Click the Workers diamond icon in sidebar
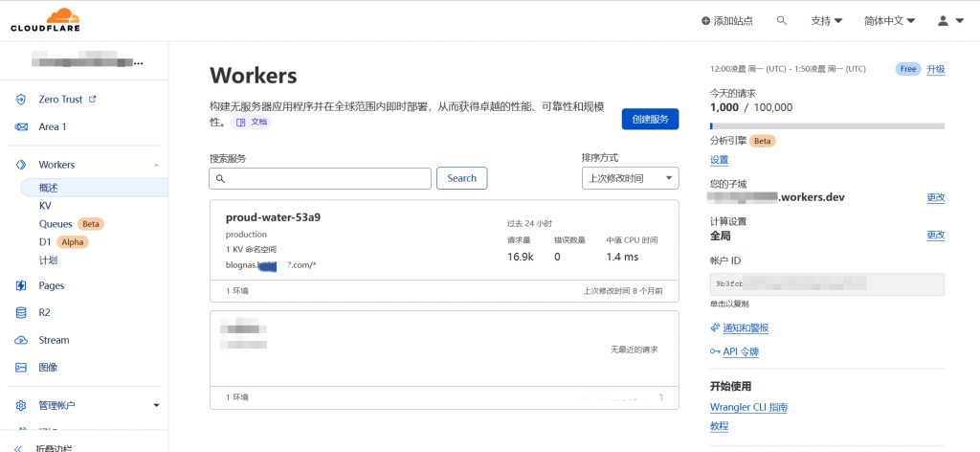 (x=21, y=165)
